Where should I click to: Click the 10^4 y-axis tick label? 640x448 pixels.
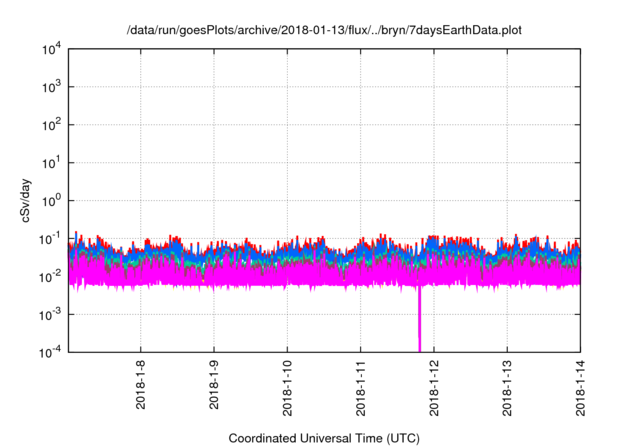tap(51, 50)
